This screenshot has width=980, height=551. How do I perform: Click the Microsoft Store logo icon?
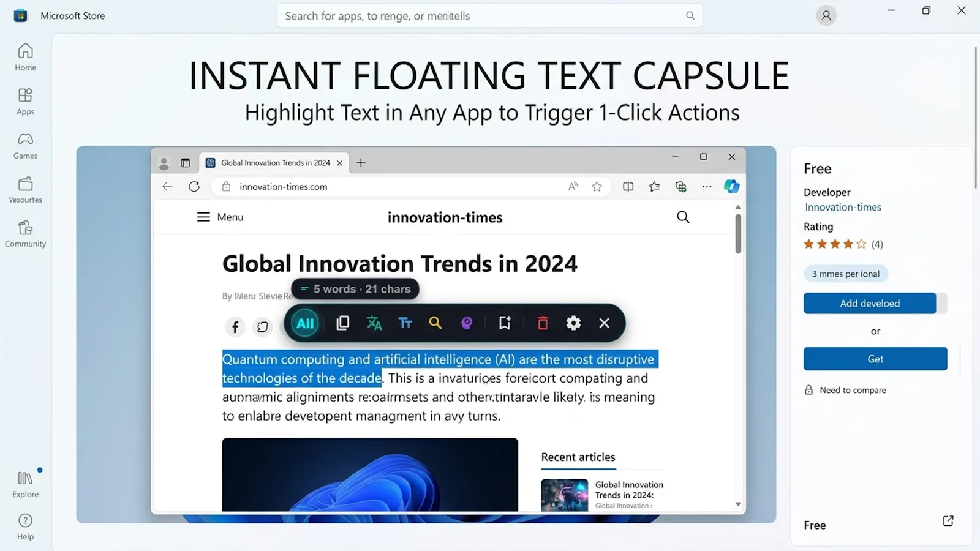(20, 15)
